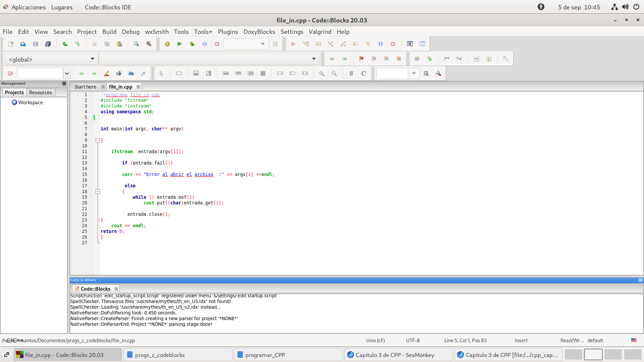This screenshot has width=644, height=362.
Task: Toggle regex search option icon
Action: [143, 73]
